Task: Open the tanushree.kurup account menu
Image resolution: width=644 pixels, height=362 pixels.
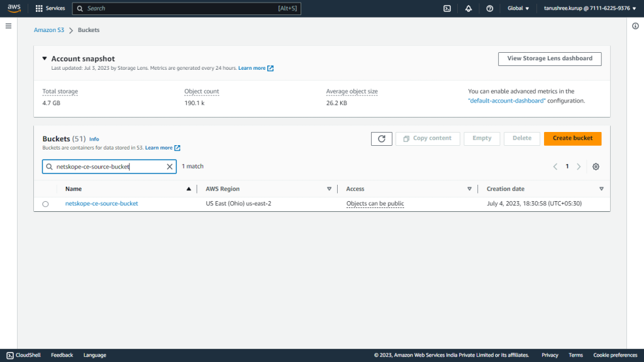Action: [590, 8]
